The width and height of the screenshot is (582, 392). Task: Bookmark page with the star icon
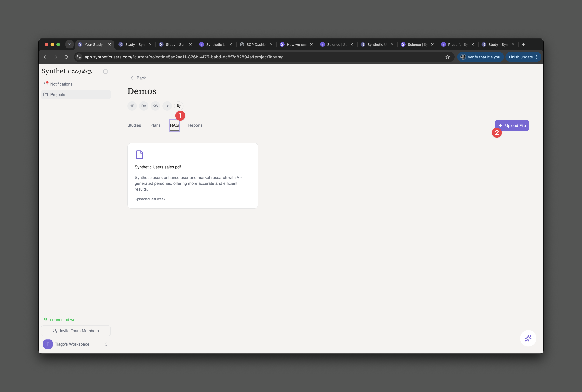tap(447, 57)
